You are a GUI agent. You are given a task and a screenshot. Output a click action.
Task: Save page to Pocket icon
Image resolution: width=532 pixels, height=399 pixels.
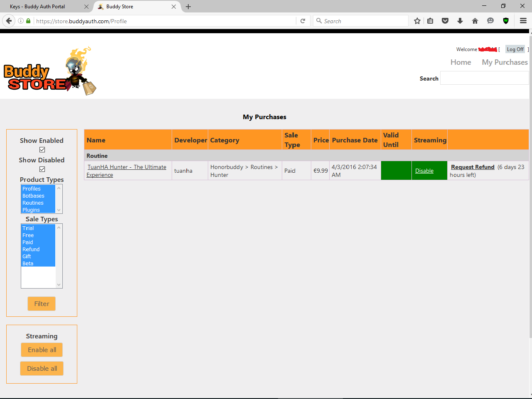tap(445, 21)
